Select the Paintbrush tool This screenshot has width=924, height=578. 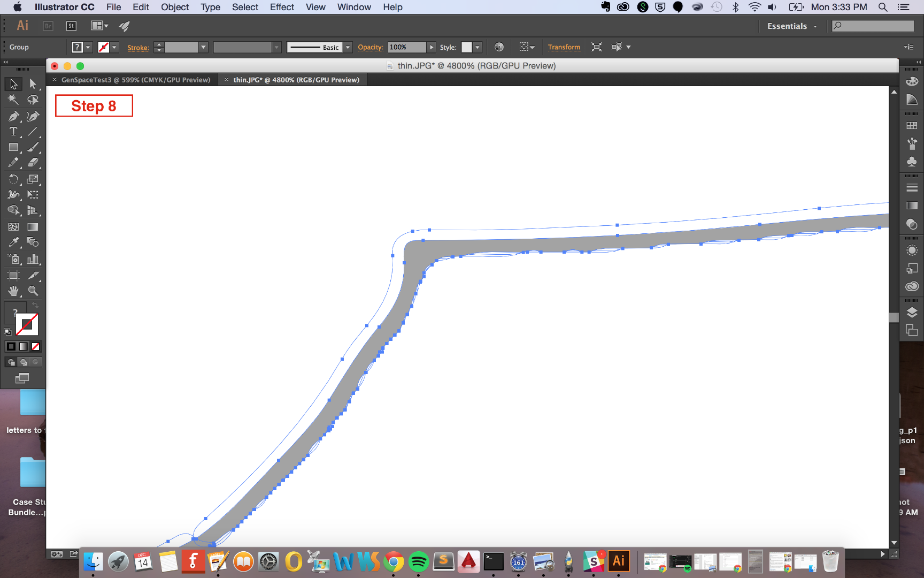[x=33, y=147]
